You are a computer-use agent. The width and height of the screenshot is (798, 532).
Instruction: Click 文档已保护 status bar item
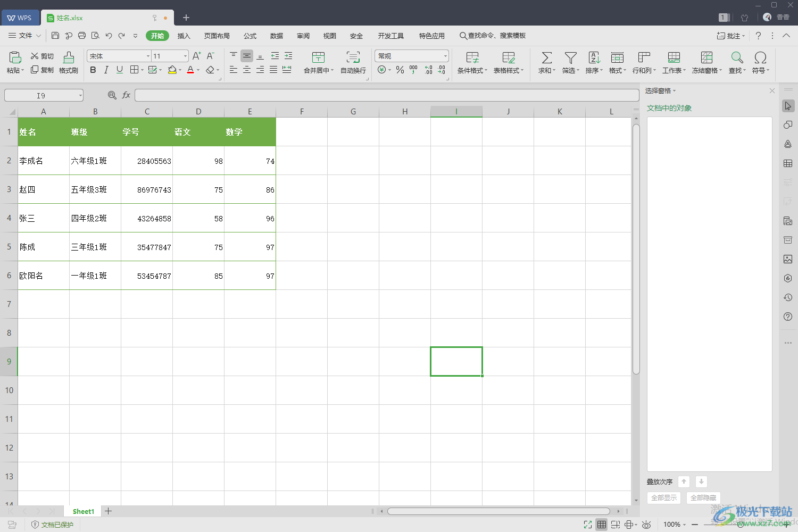click(x=53, y=525)
